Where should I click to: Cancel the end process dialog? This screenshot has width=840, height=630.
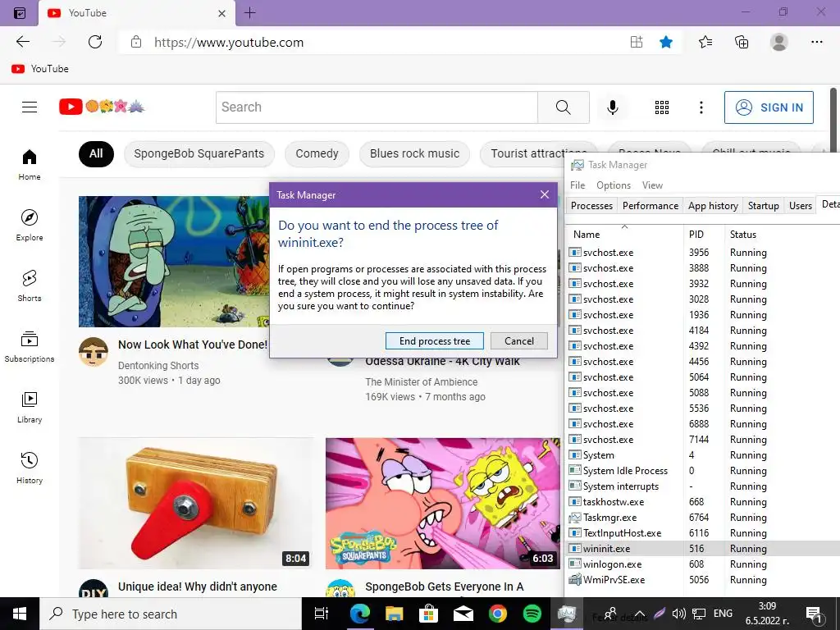[519, 341]
